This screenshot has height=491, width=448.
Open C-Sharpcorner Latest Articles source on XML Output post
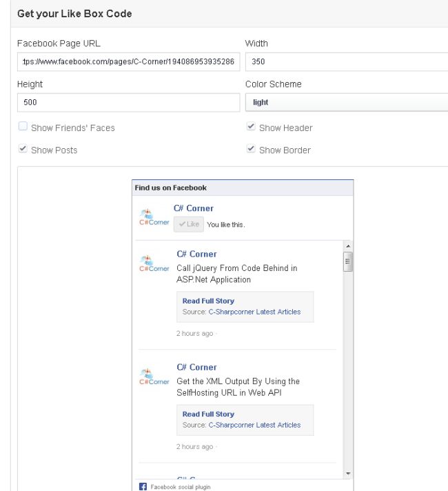[x=254, y=425]
